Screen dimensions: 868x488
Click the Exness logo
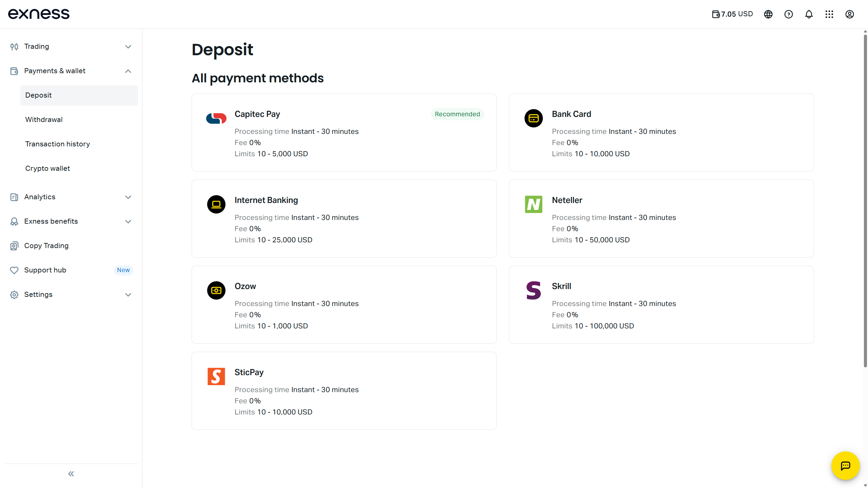(39, 14)
